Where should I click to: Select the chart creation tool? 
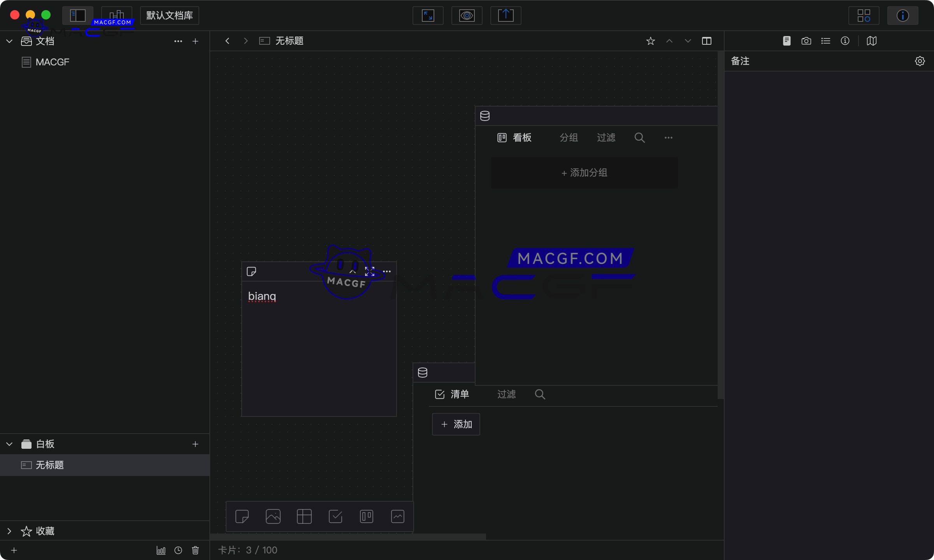pos(397,516)
